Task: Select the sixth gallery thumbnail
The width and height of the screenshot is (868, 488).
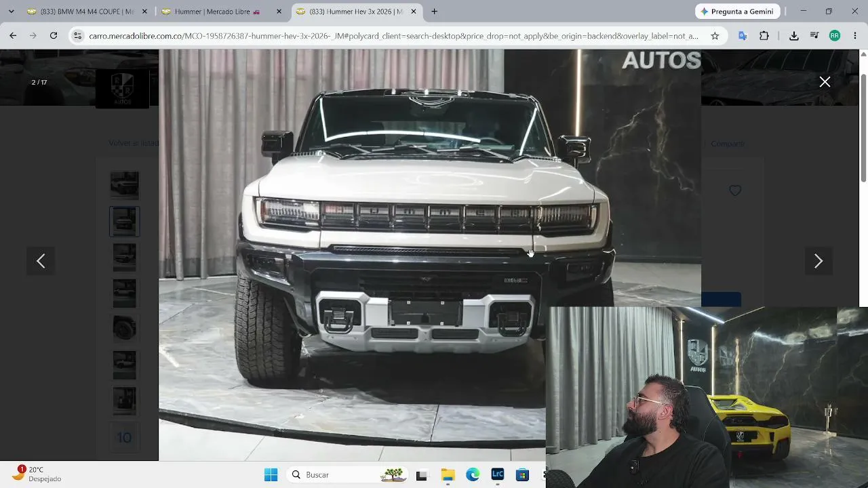Action: (124, 365)
